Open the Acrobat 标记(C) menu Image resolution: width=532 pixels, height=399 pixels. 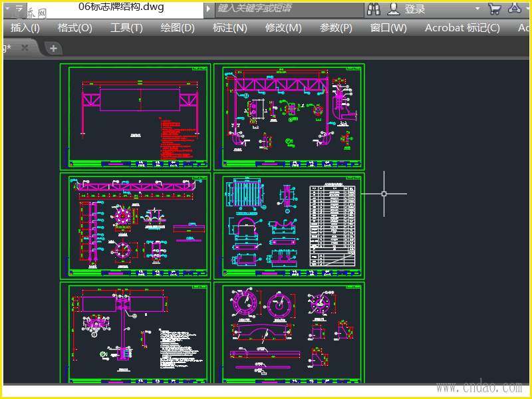[462, 28]
